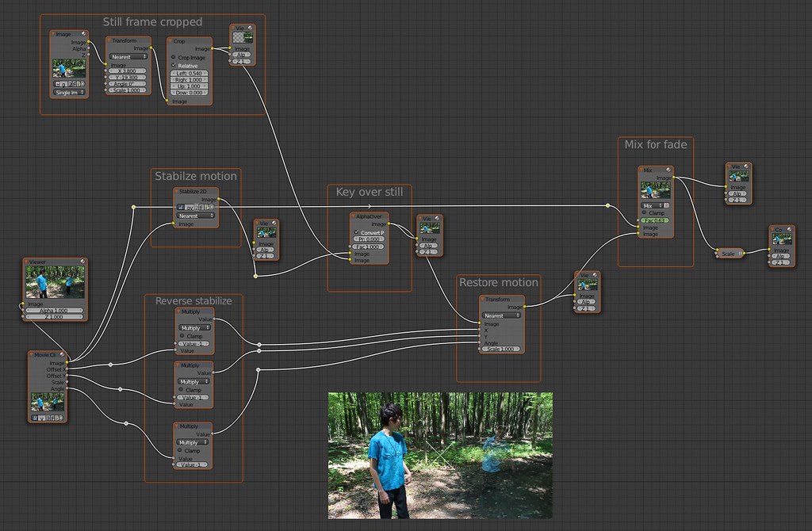Click the Fac 1.000 slider in AlphaOver node
Viewport: 812px width, 531px height.
coord(369,246)
